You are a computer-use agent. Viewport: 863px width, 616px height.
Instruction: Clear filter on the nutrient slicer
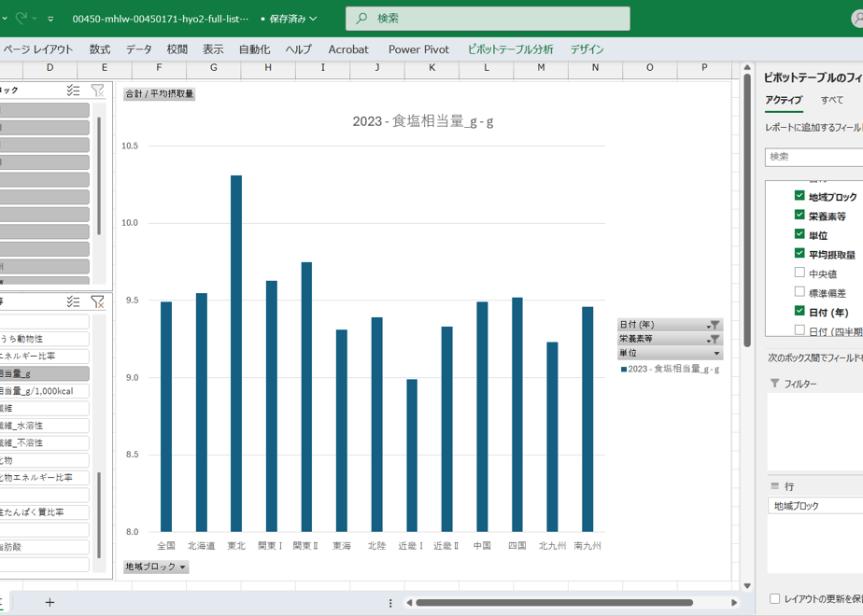coord(97,301)
